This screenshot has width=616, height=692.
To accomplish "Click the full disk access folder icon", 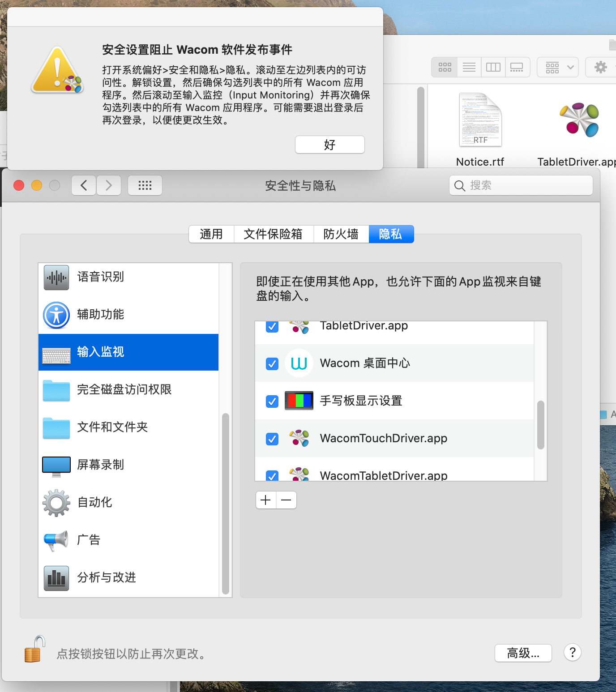I will [56, 390].
